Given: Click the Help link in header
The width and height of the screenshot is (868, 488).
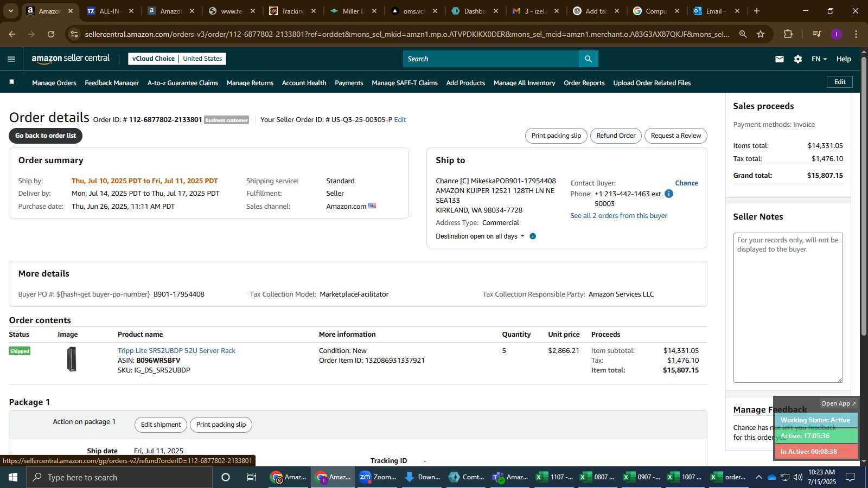Looking at the screenshot, I should pyautogui.click(x=844, y=59).
